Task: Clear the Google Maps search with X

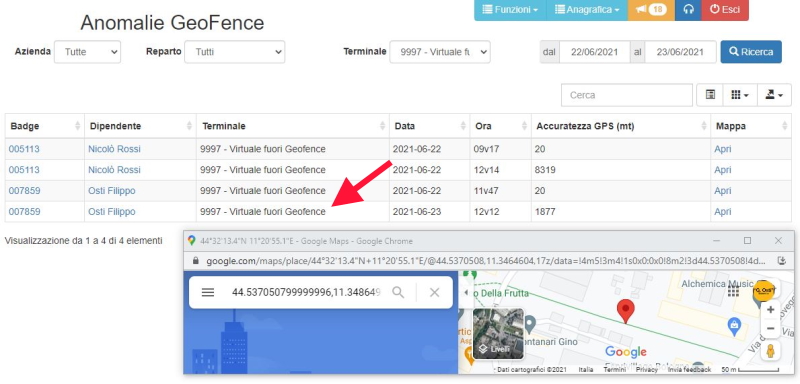Action: coord(434,292)
